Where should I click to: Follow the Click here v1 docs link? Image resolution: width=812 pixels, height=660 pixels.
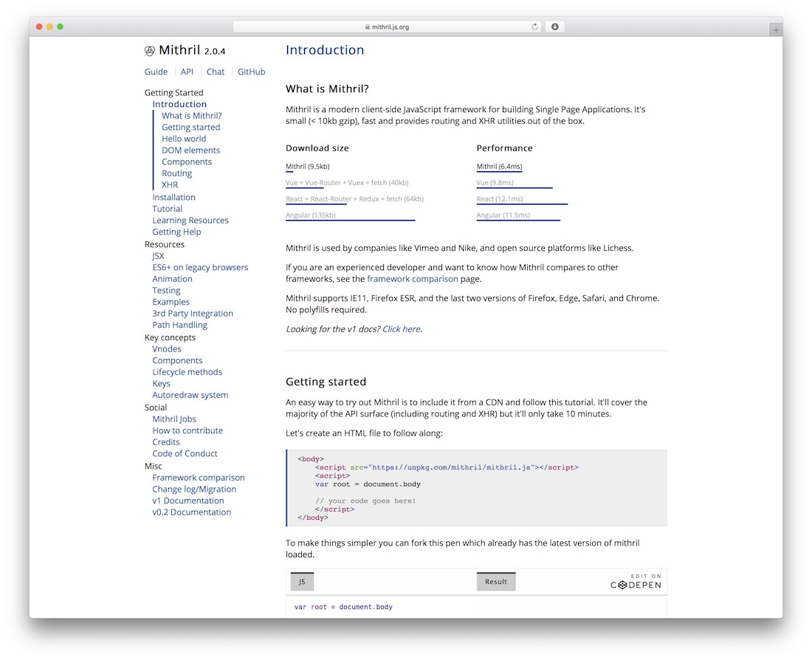(x=402, y=329)
